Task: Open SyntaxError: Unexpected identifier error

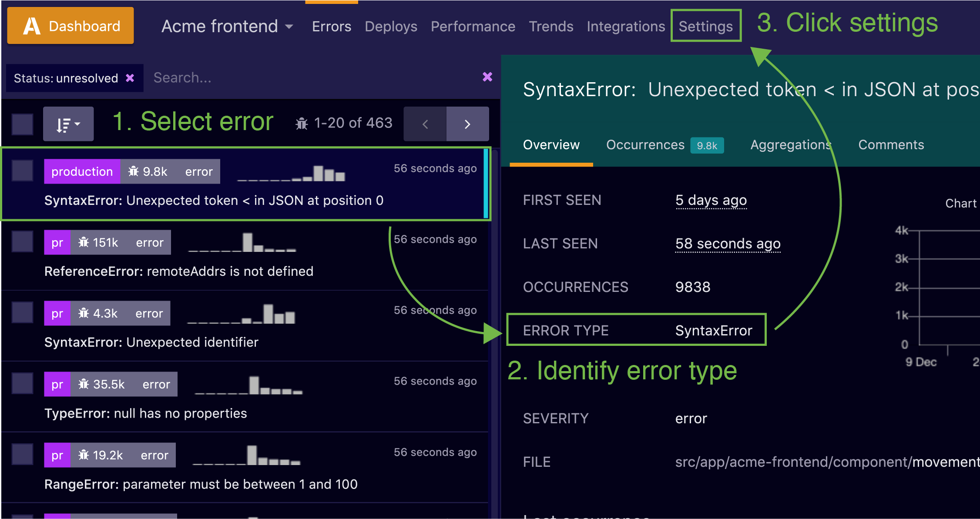Action: (151, 342)
